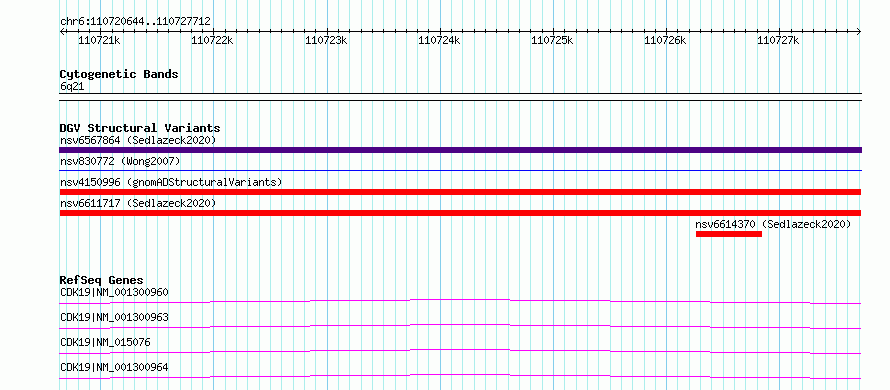
Task: Open CDK19|NM_015076 transcript label
Action: click(x=105, y=342)
